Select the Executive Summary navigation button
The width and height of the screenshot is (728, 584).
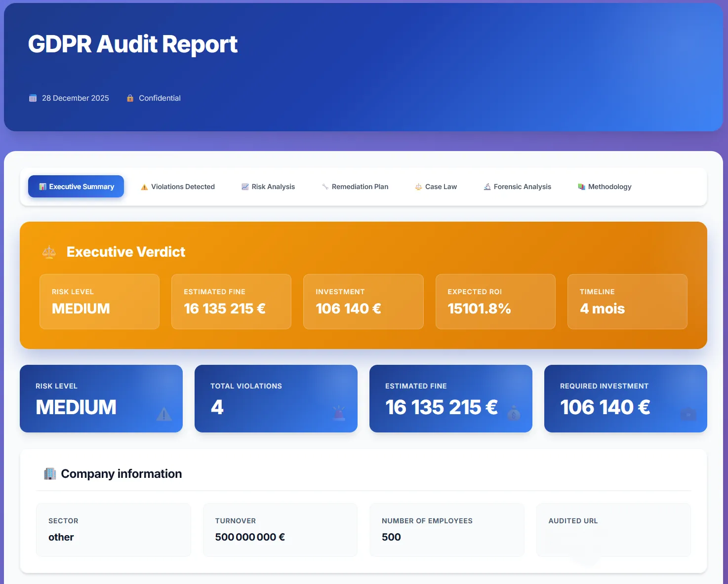click(x=76, y=187)
